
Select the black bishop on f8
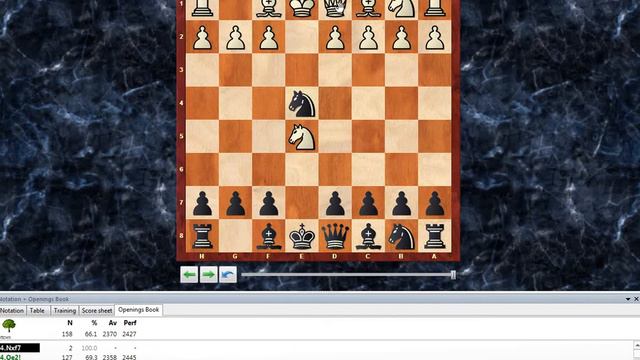click(269, 236)
